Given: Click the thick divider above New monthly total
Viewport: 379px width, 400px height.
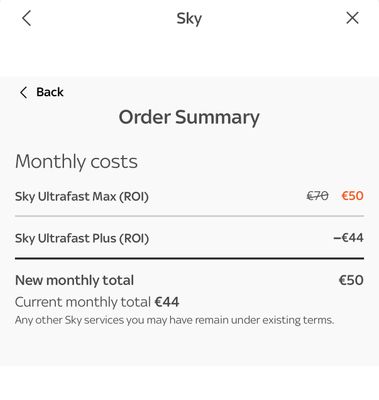Looking at the screenshot, I should [189, 258].
